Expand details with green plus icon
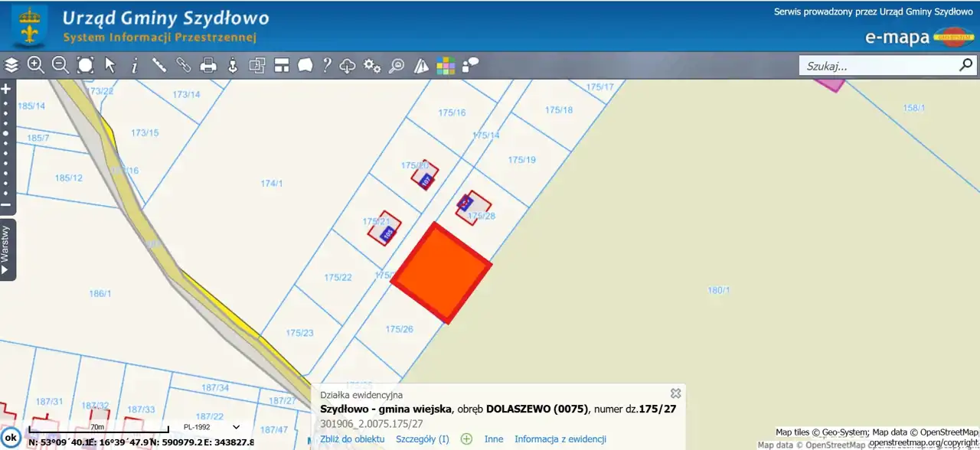 click(x=466, y=439)
